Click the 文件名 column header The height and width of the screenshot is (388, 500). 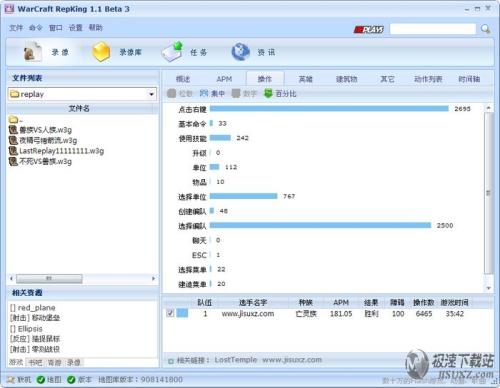pos(79,108)
